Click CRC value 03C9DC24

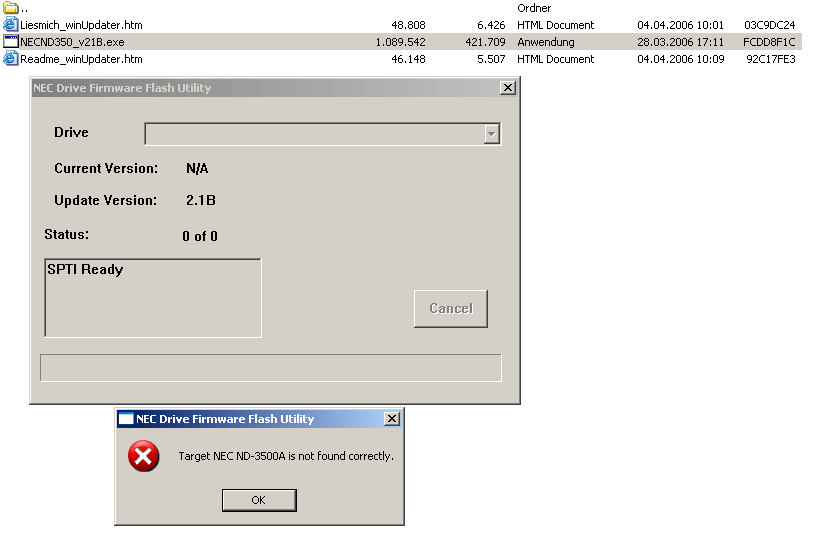pyautogui.click(x=770, y=25)
